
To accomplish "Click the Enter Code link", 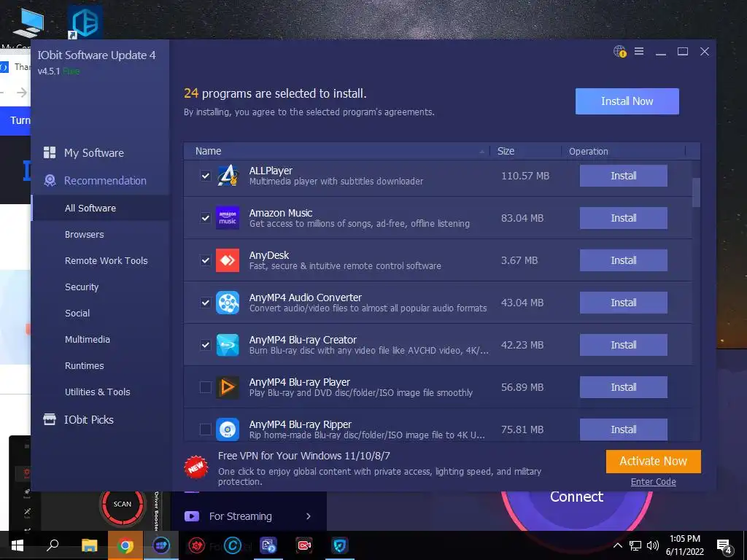I will (x=653, y=481).
